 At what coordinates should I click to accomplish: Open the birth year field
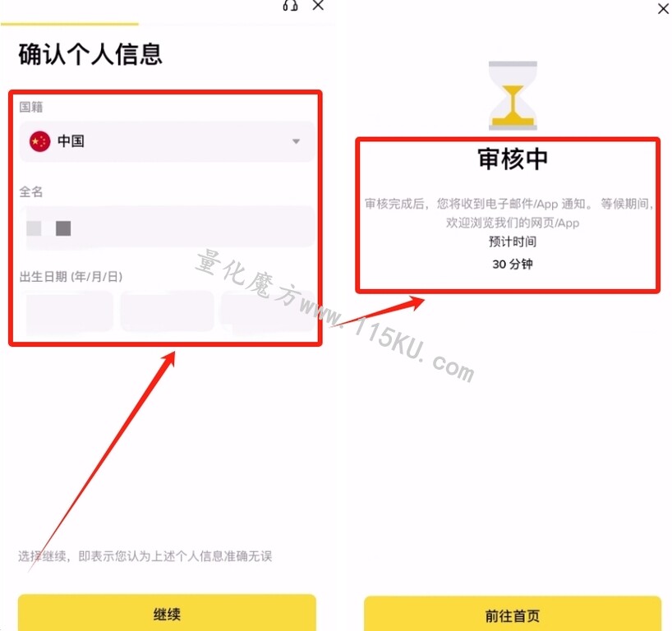70,311
